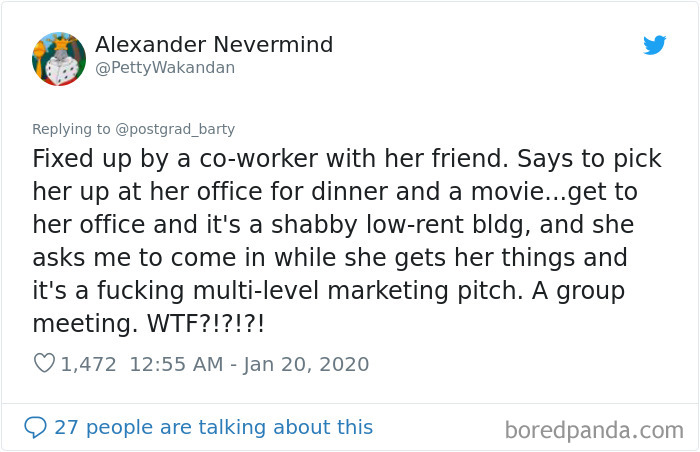The height and width of the screenshot is (452, 700).
Task: Click the 'WTF?!?!?!' text in the tweet
Action: point(206,323)
